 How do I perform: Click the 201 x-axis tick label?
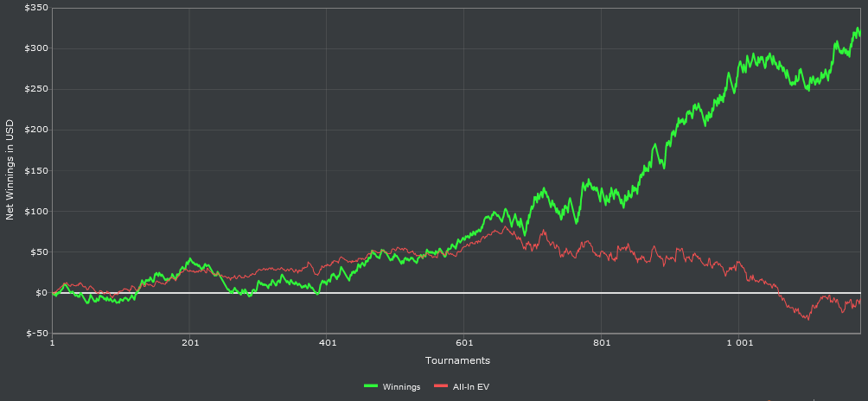(190, 343)
